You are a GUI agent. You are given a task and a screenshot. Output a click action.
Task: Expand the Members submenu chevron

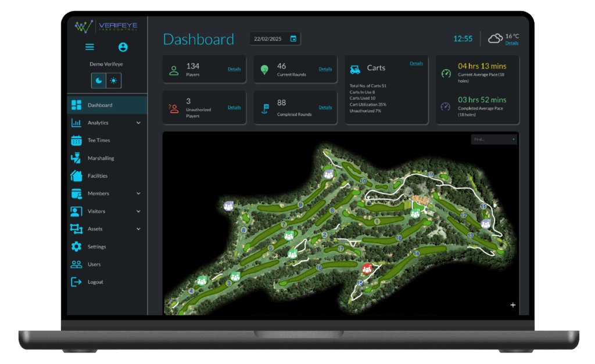[x=138, y=193]
